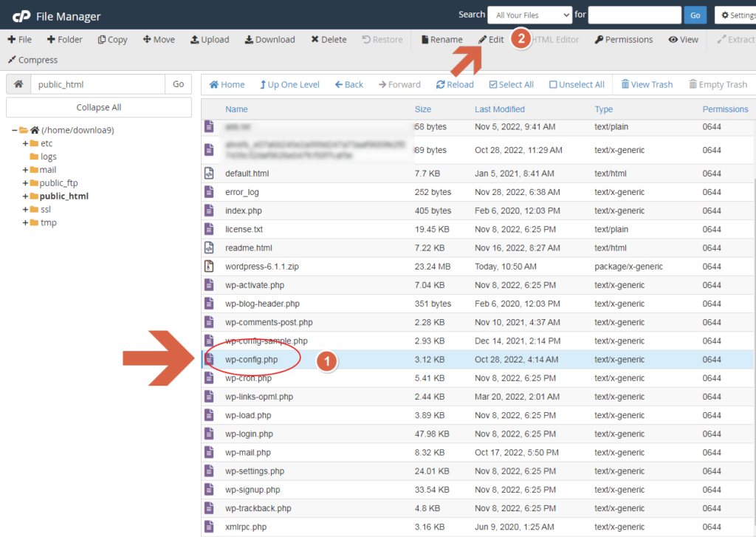The image size is (756, 537).
Task: Sort files by Permissions column
Action: 725,109
